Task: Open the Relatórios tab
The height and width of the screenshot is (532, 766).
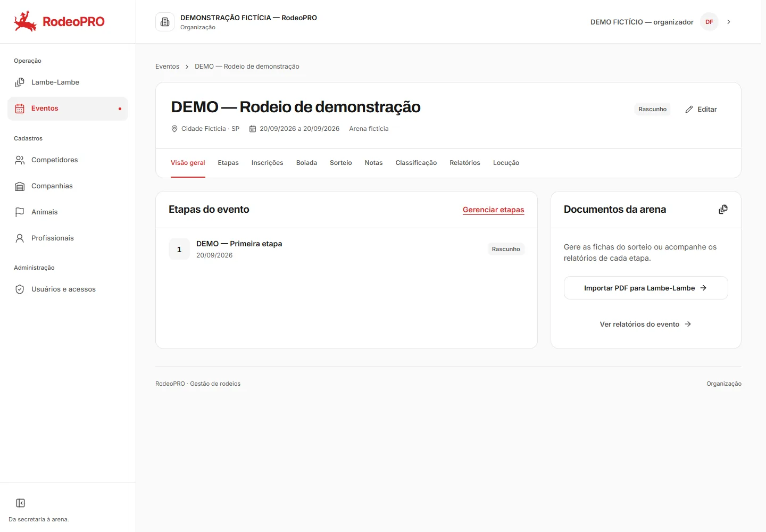Action: coord(465,163)
